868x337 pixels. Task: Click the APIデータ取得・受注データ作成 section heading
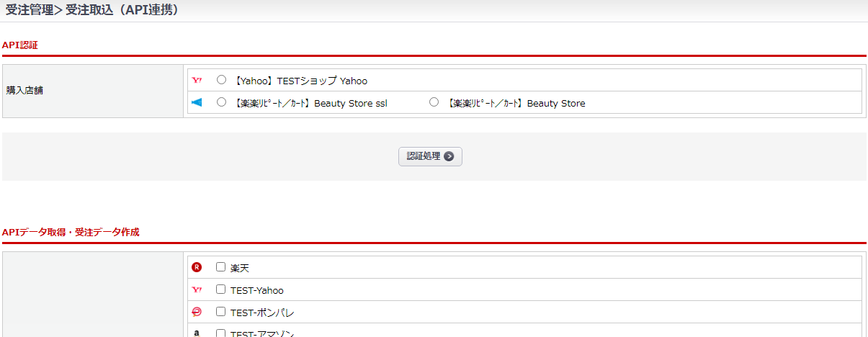[71, 232]
